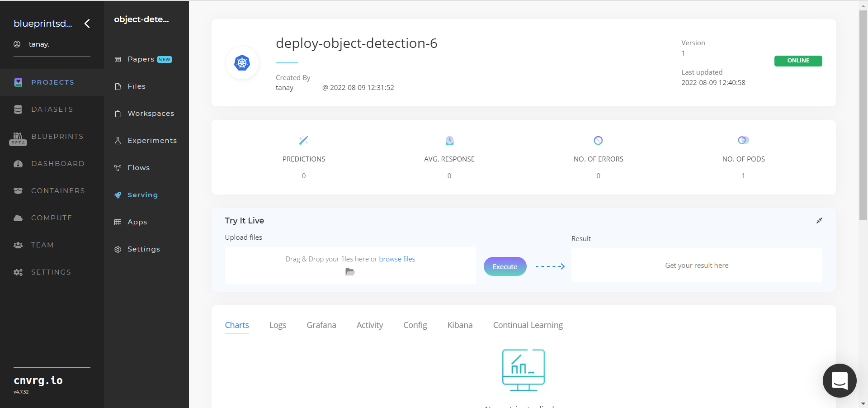
Task: Select the Charts tab
Action: (x=237, y=325)
